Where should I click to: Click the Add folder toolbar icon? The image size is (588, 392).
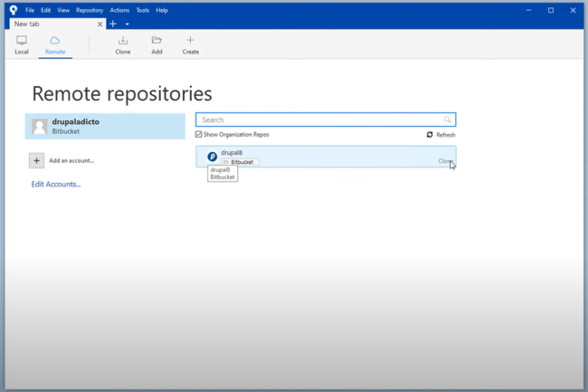pyautogui.click(x=156, y=40)
